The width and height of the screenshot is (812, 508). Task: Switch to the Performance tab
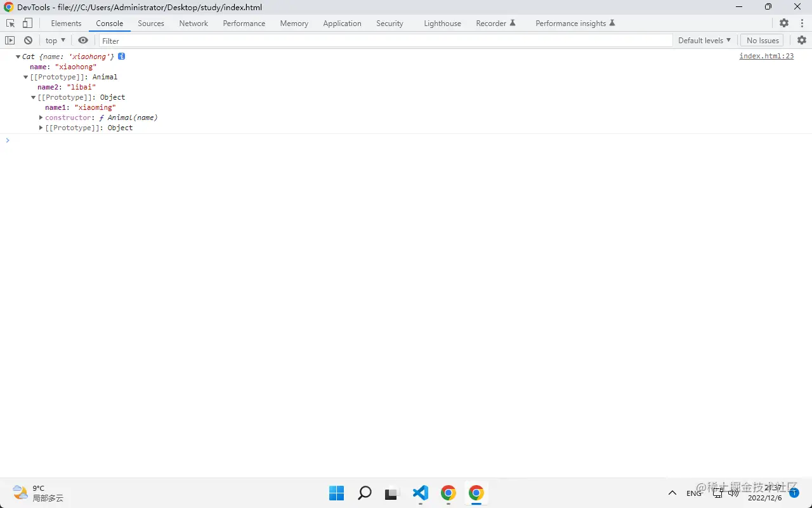[x=244, y=23]
